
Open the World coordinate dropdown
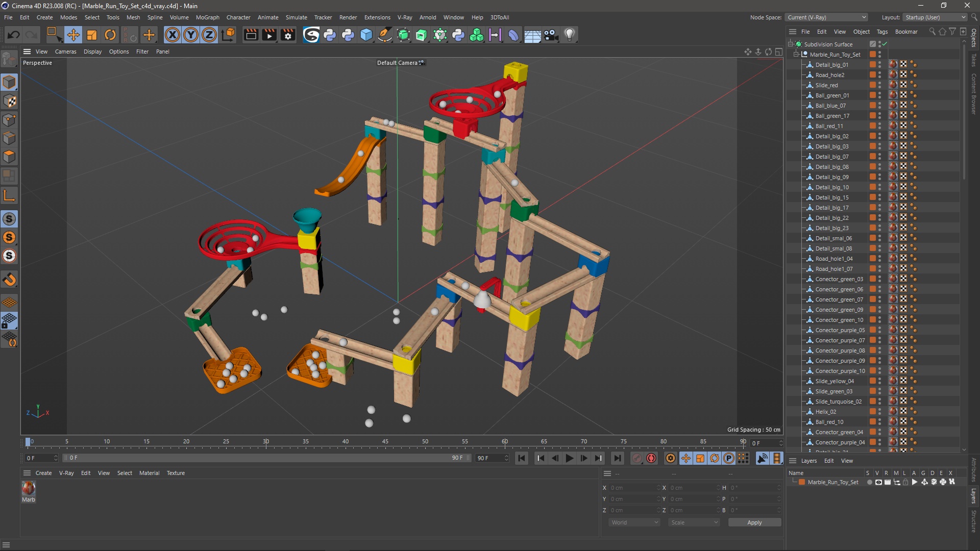[x=634, y=522]
